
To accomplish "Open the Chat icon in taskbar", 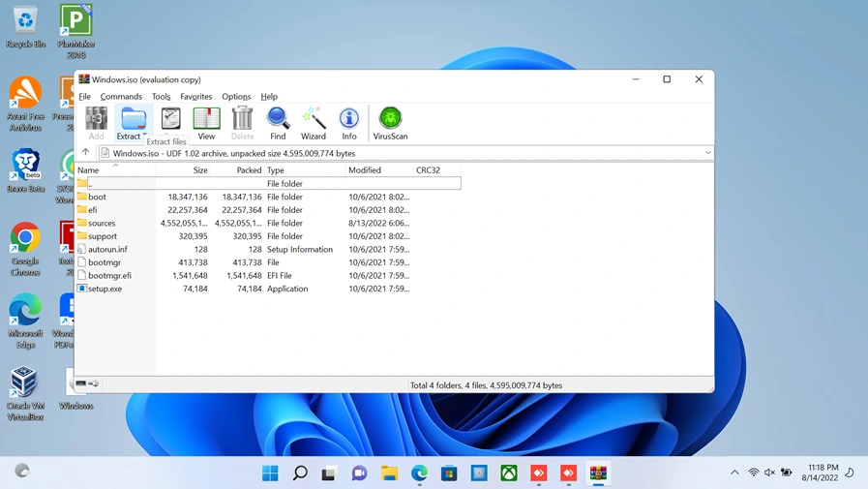I will click(360, 473).
